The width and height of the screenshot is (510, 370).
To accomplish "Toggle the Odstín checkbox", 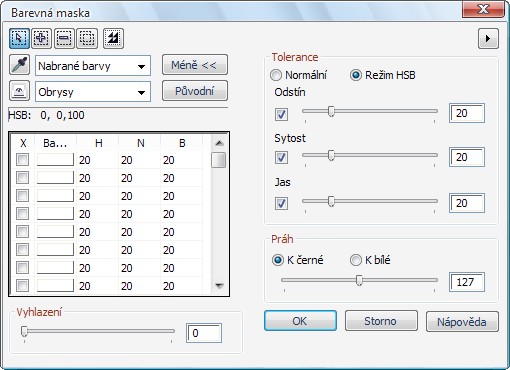I will pyautogui.click(x=281, y=114).
